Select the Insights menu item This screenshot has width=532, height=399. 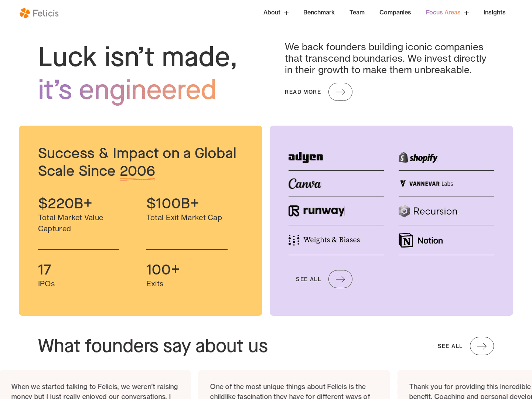(494, 12)
